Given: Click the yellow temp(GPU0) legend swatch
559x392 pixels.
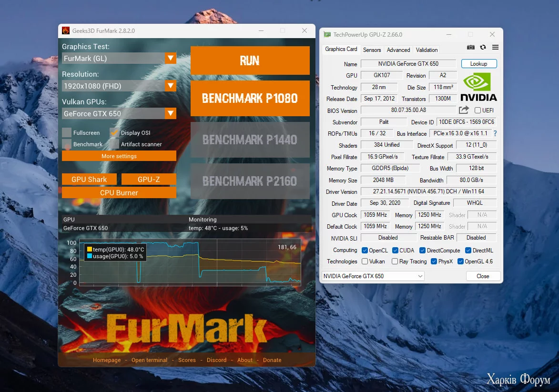Looking at the screenshot, I should (90, 249).
